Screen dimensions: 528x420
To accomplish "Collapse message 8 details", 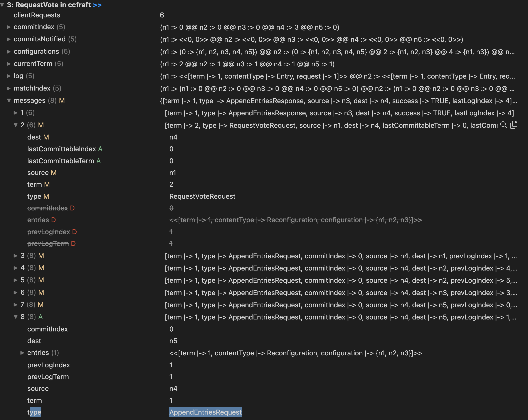I will coord(16,317).
